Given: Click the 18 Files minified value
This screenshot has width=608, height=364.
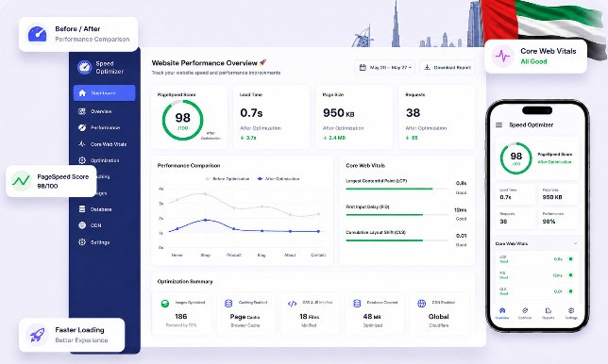Looking at the screenshot, I should (x=309, y=316).
